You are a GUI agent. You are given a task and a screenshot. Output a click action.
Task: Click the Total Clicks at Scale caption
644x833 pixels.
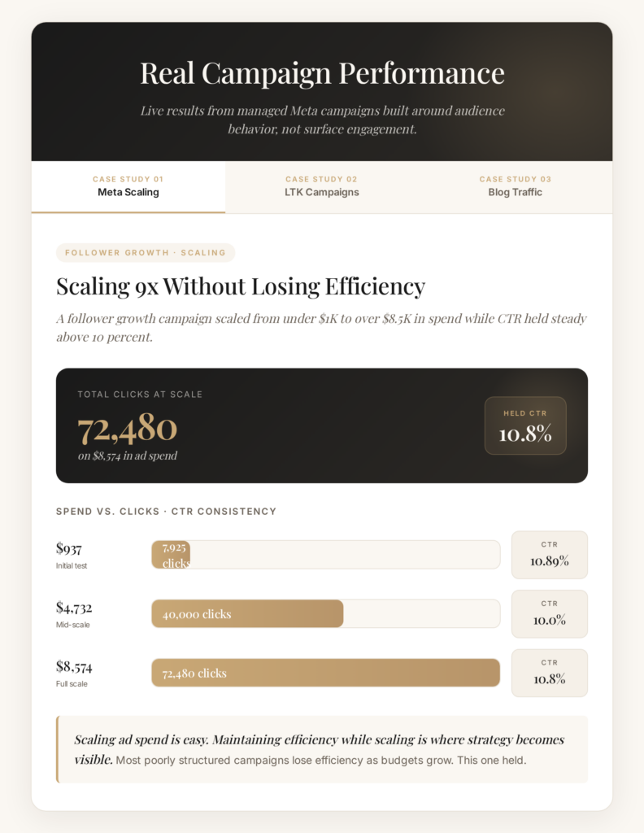tap(140, 395)
